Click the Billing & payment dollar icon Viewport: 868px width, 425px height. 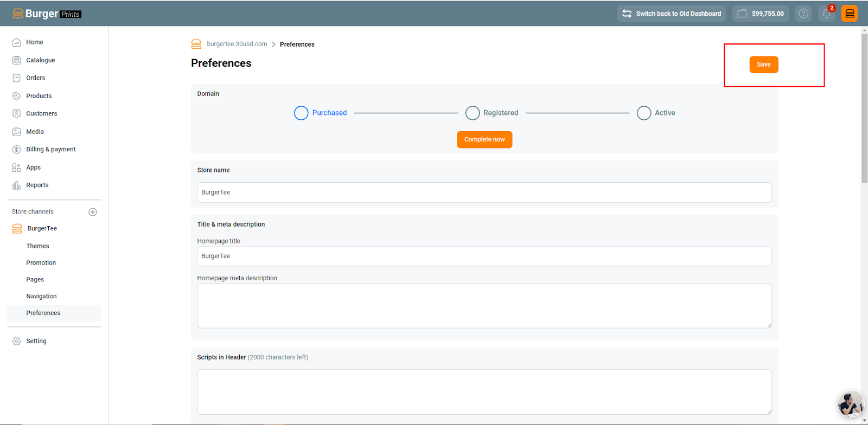coord(17,150)
